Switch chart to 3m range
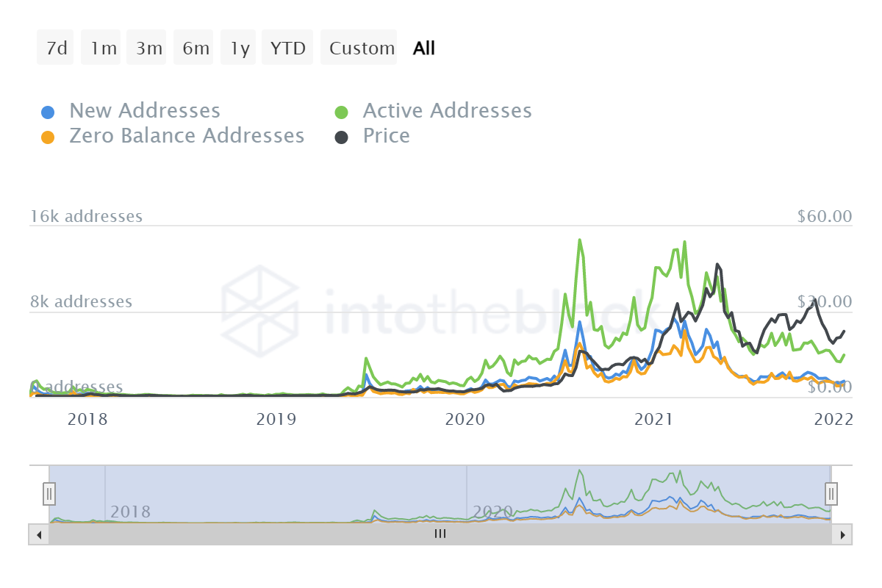This screenshot has height=588, width=882. click(148, 48)
